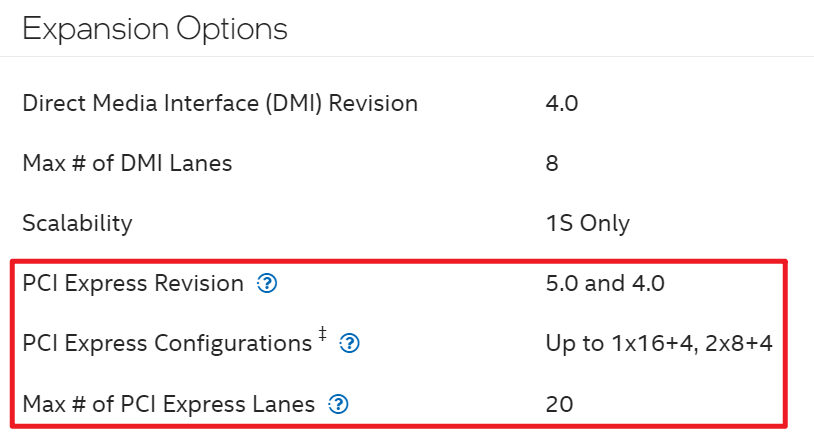The image size is (814, 443).
Task: Click the Scalability label
Action: coord(77,223)
